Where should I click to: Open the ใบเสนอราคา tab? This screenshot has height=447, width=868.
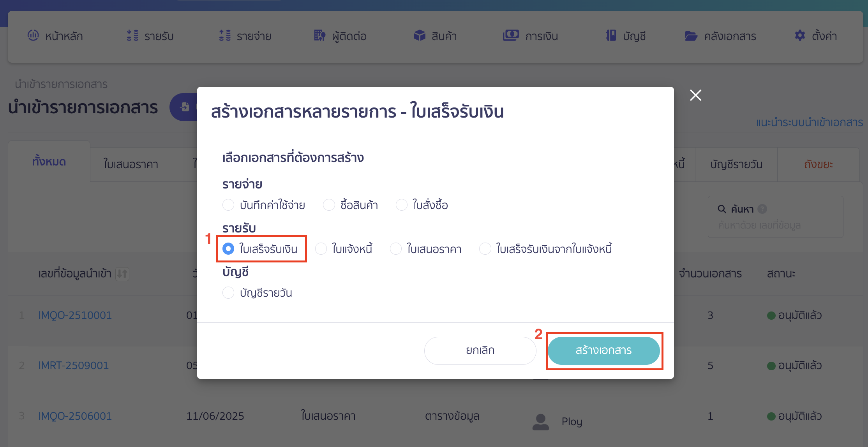tap(131, 164)
